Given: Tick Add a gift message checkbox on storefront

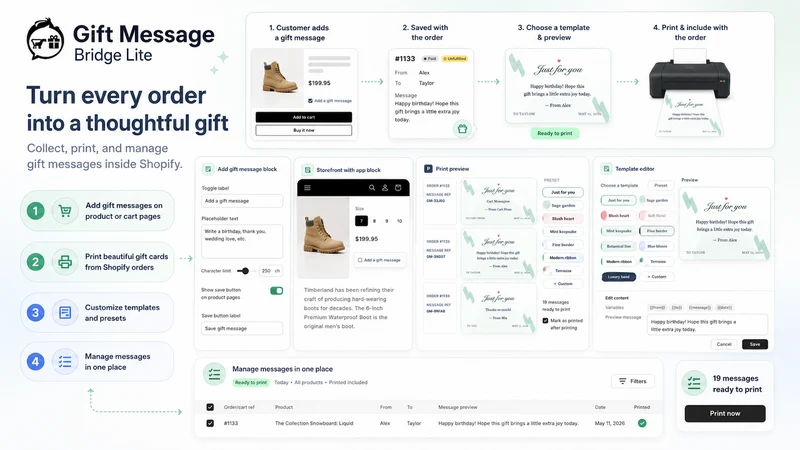Looking at the screenshot, I should [x=360, y=260].
